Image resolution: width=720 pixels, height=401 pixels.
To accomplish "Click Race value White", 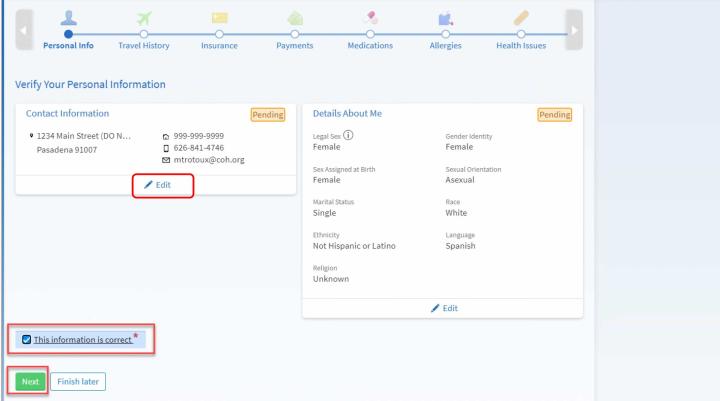I will [456, 213].
